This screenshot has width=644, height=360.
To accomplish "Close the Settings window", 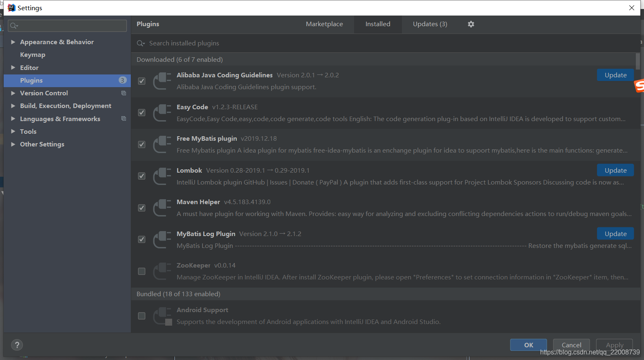I will (632, 8).
